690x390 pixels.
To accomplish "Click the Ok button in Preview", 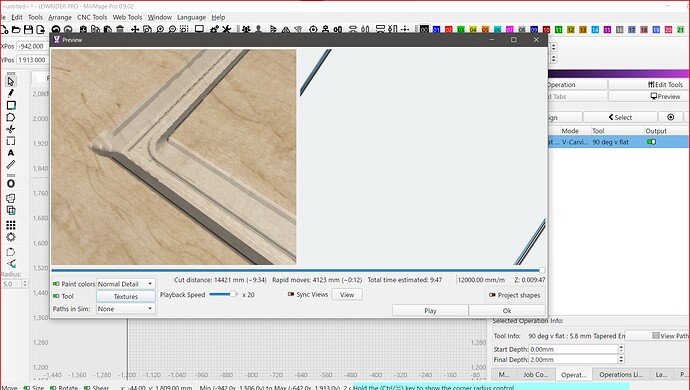I will pyautogui.click(x=507, y=310).
